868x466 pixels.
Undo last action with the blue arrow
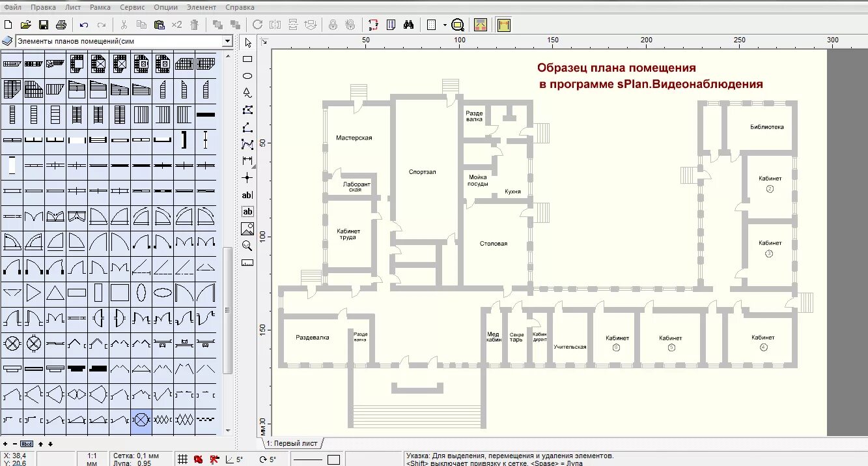(x=84, y=25)
